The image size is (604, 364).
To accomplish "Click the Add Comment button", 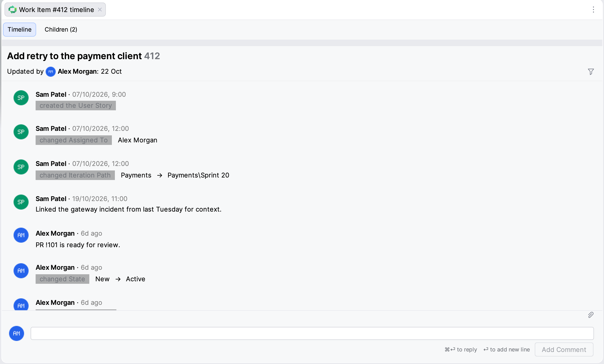I will (564, 349).
